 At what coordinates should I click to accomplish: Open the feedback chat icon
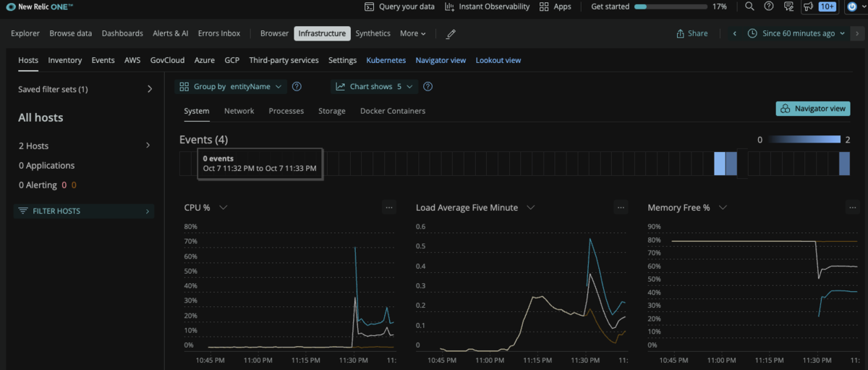pos(788,7)
